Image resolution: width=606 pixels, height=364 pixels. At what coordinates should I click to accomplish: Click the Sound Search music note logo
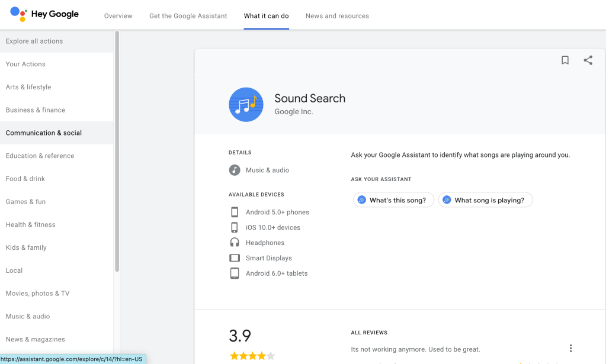(246, 105)
